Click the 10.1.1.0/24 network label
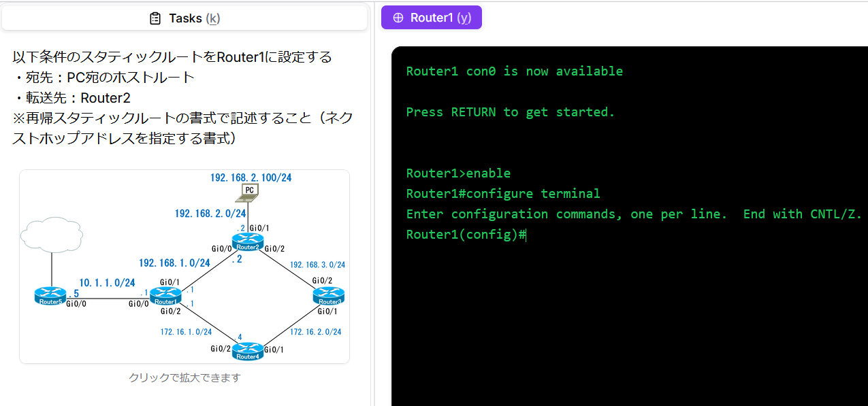 point(107,282)
